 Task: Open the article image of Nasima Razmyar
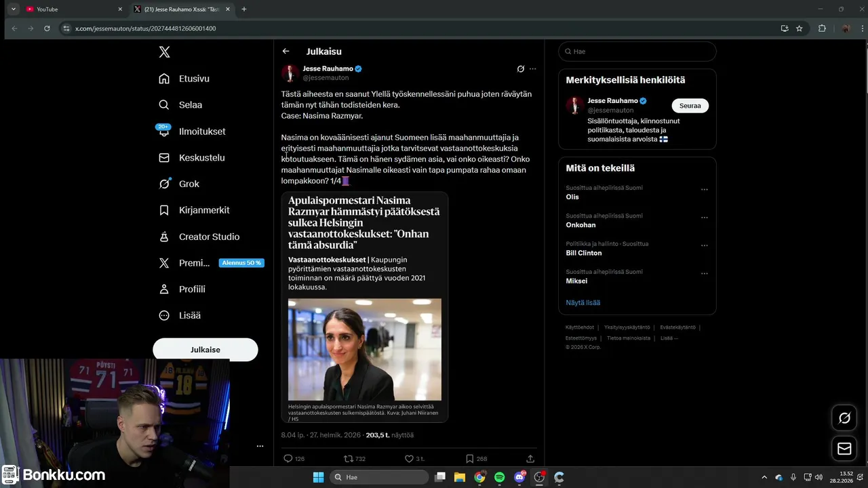pyautogui.click(x=365, y=350)
